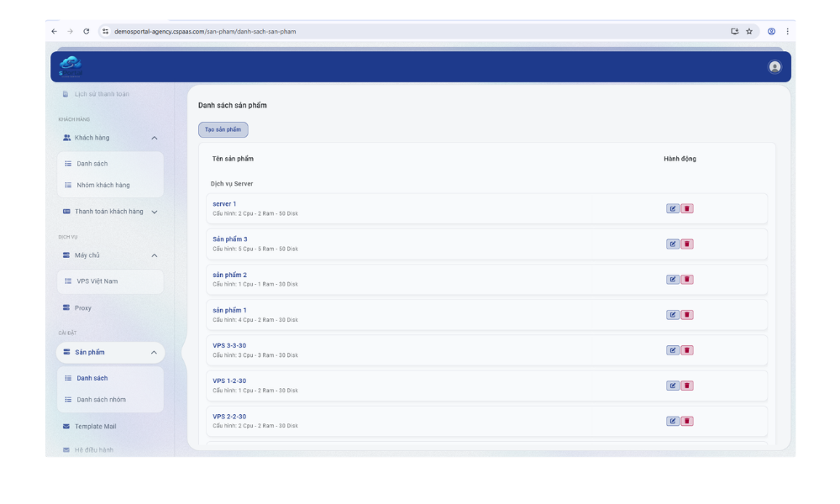Screen dimensions: 840x504
Task: Open the VPS 1-2-30 product link
Action: tap(229, 381)
